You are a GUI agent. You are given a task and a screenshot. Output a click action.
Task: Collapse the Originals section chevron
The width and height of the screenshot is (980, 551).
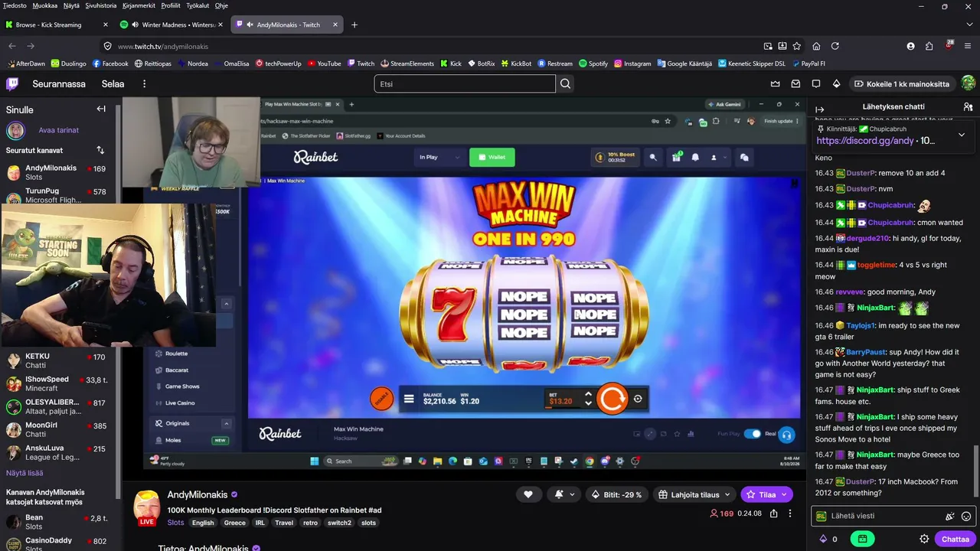(226, 423)
